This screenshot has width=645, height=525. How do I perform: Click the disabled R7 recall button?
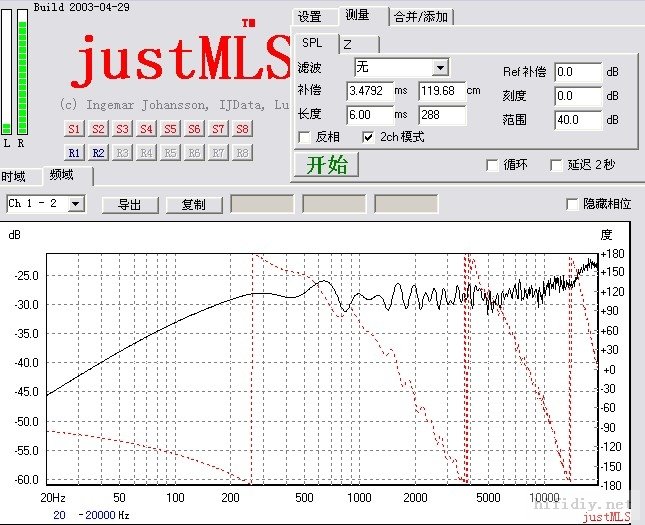(x=218, y=153)
